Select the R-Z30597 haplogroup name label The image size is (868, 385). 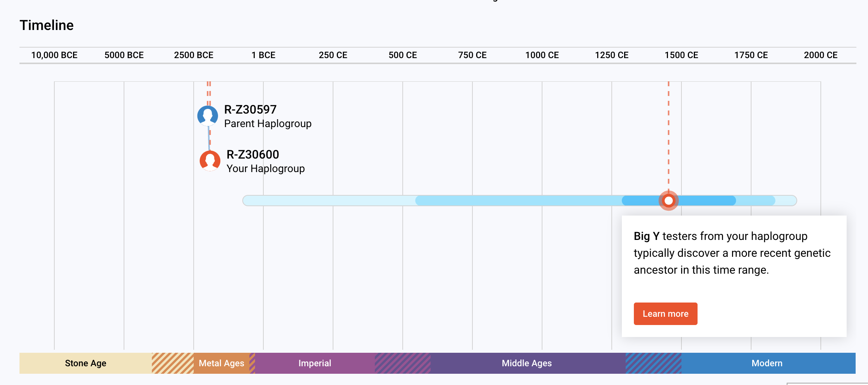(250, 109)
